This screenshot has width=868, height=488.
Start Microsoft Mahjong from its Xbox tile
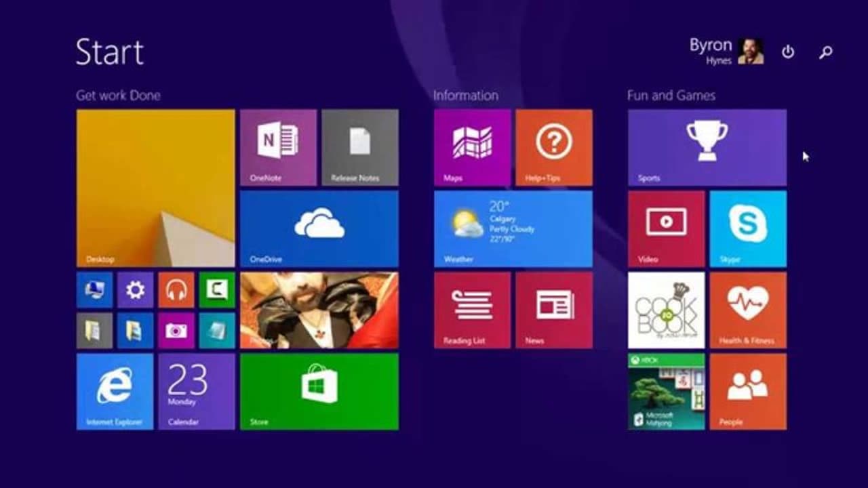pos(666,391)
